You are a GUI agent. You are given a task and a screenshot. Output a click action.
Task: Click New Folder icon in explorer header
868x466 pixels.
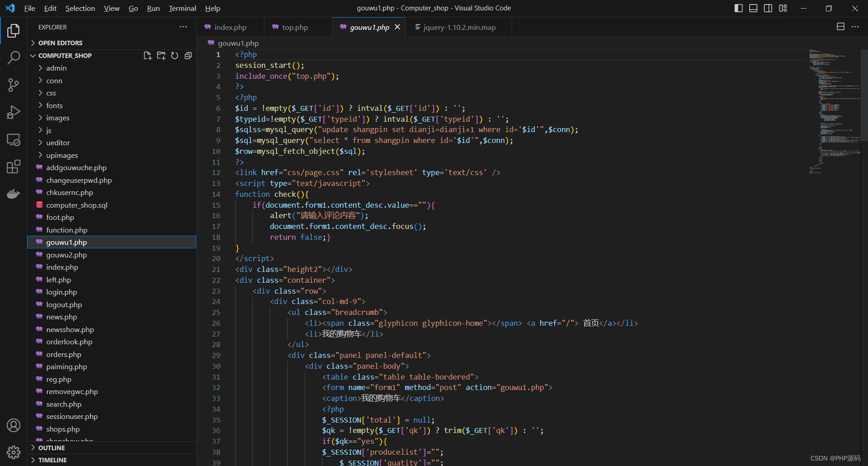click(x=161, y=56)
